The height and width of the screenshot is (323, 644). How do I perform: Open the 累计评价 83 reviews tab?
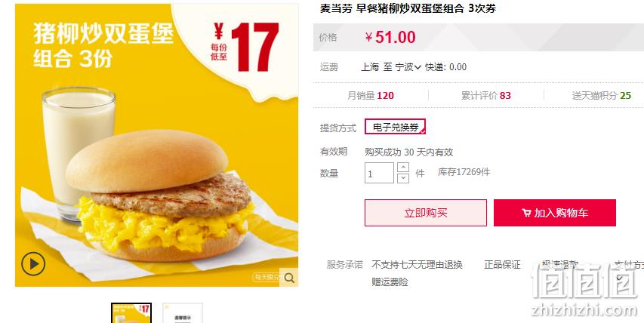[486, 96]
